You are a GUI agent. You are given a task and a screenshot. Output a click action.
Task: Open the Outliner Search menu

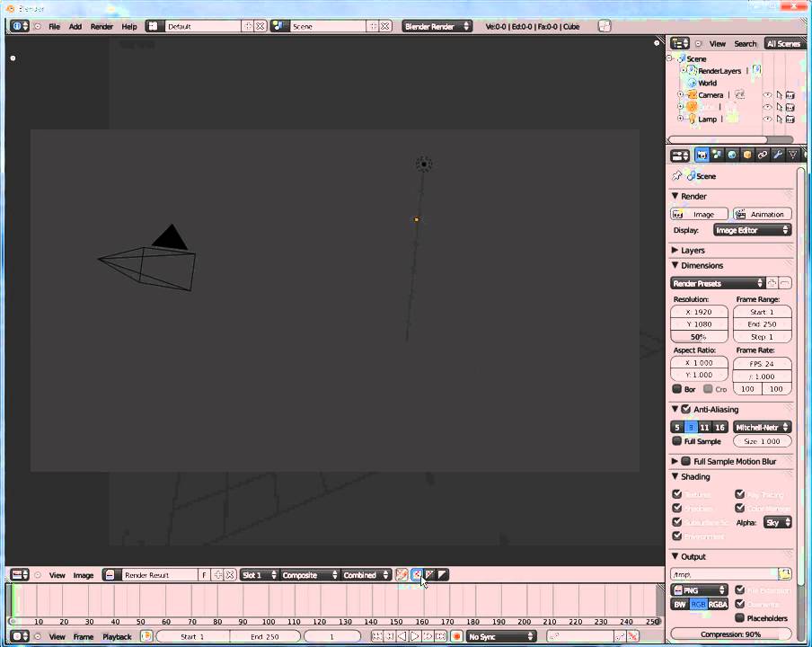(x=746, y=43)
